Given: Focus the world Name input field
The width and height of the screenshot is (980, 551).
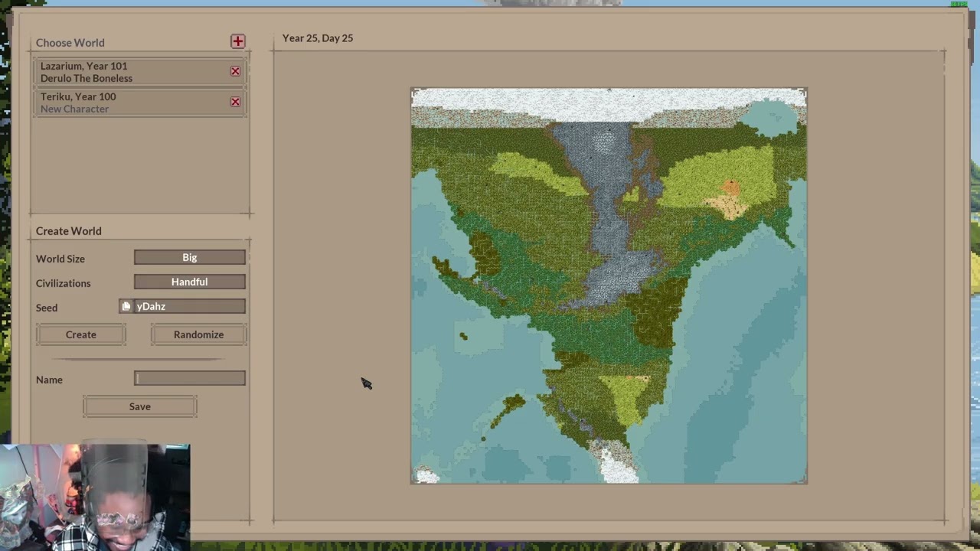Looking at the screenshot, I should 190,378.
